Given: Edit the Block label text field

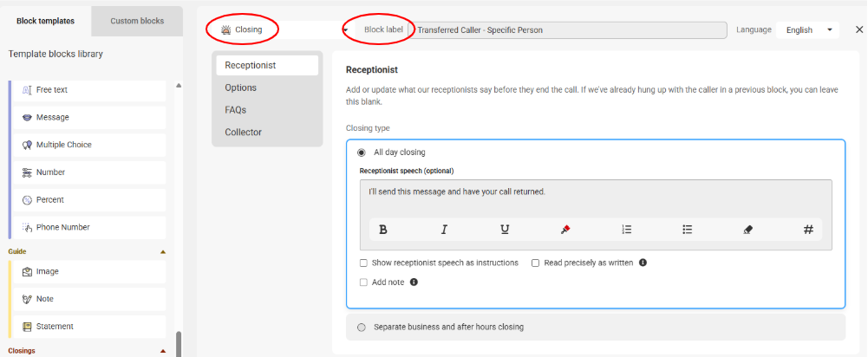Looking at the screenshot, I should click(x=567, y=29).
